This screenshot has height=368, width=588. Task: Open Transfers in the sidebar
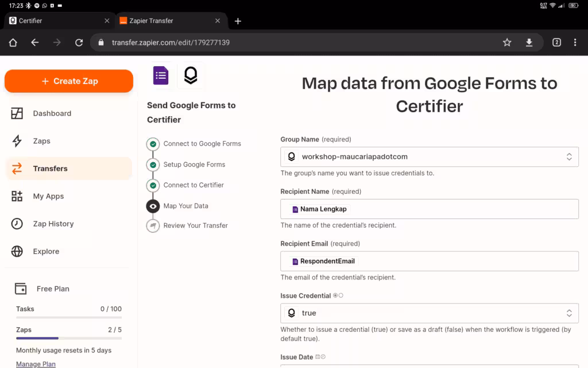pos(69,168)
